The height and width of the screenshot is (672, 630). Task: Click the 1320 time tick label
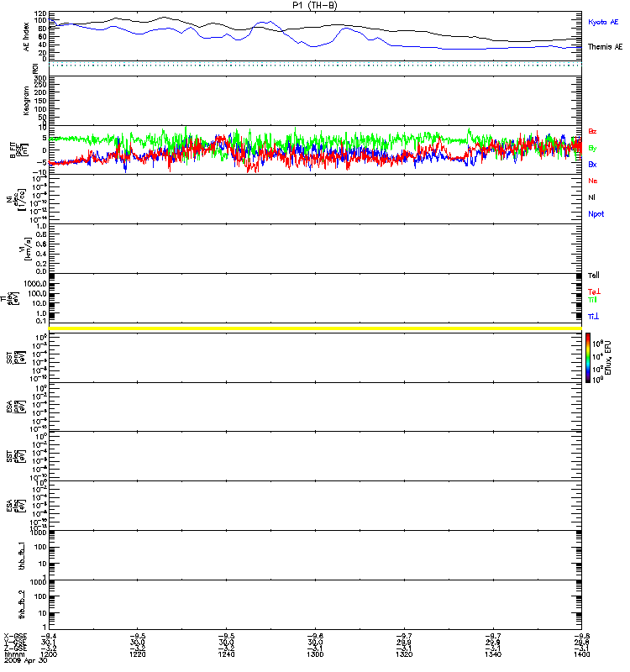404,654
